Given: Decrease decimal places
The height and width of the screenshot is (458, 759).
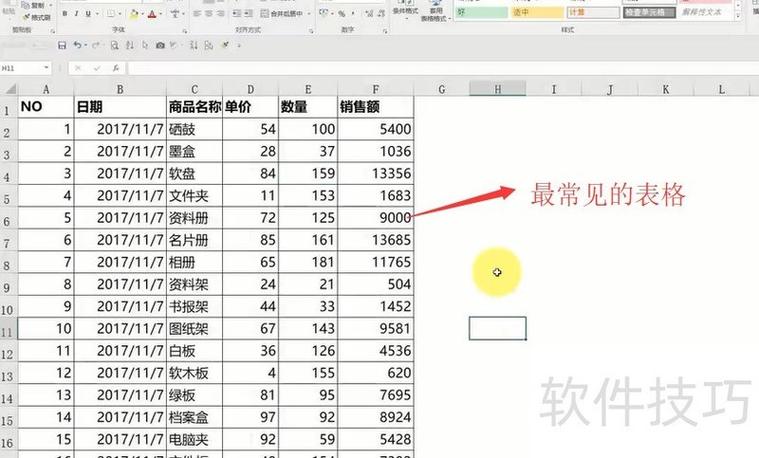Looking at the screenshot, I should point(381,14).
